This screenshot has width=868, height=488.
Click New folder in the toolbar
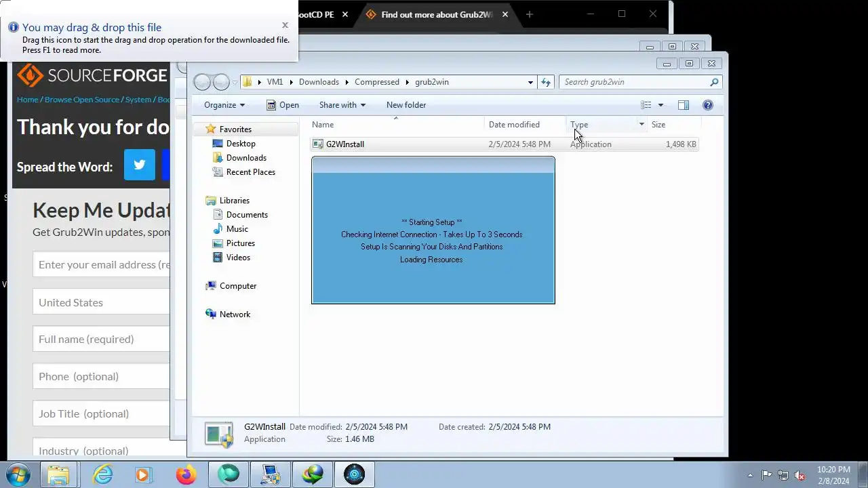(406, 105)
